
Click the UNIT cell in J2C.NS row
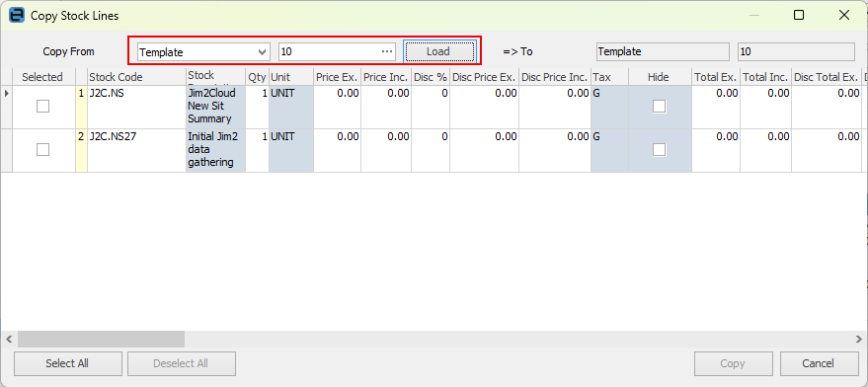pyautogui.click(x=291, y=107)
